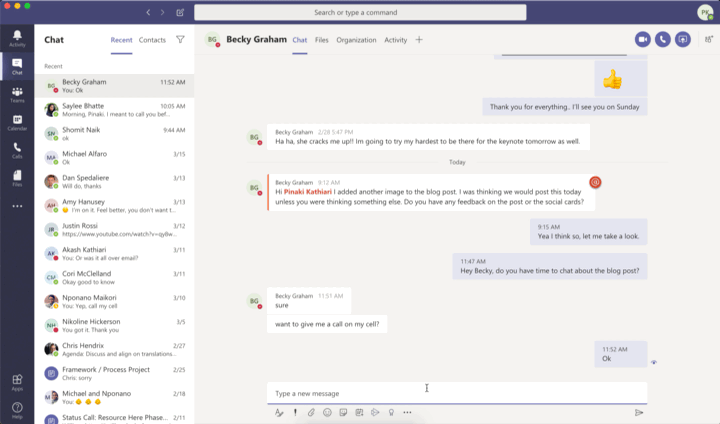Image resolution: width=720 pixels, height=424 pixels.
Task: Open the Michael and Nponano chat
Action: (114, 397)
